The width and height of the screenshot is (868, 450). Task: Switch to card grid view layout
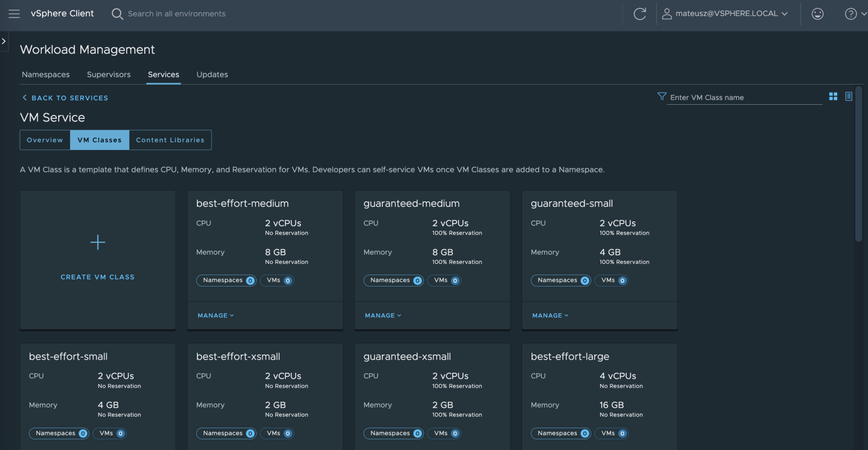pos(833,97)
